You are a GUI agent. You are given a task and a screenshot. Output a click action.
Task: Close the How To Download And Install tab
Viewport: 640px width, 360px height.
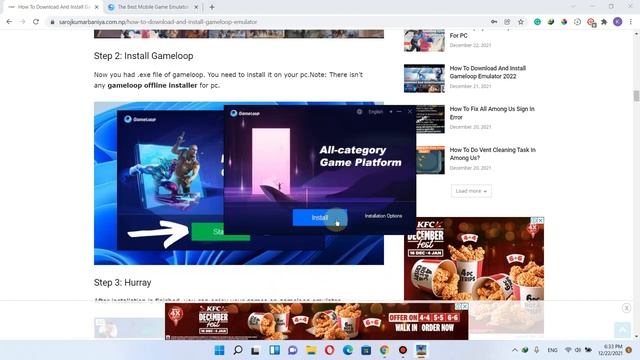pyautogui.click(x=97, y=7)
